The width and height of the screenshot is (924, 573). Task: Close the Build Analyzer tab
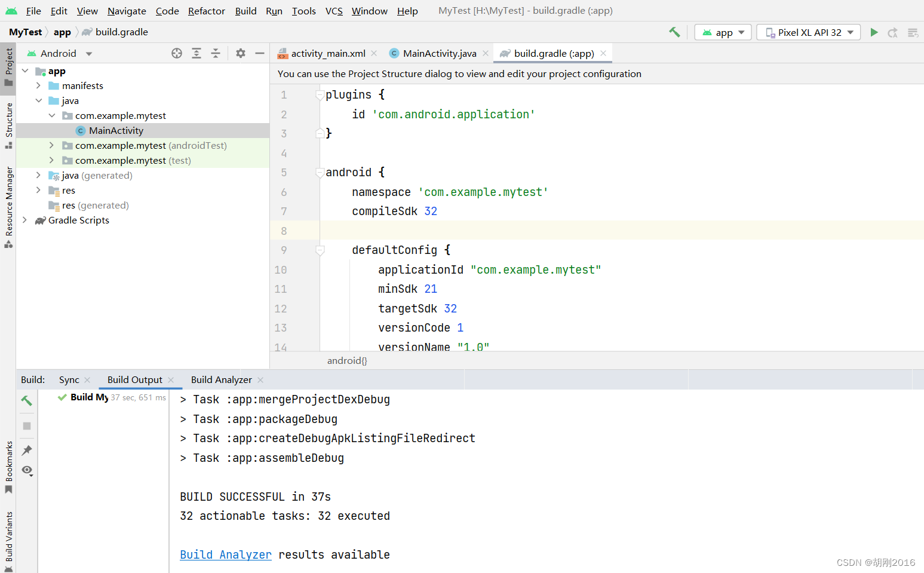260,380
